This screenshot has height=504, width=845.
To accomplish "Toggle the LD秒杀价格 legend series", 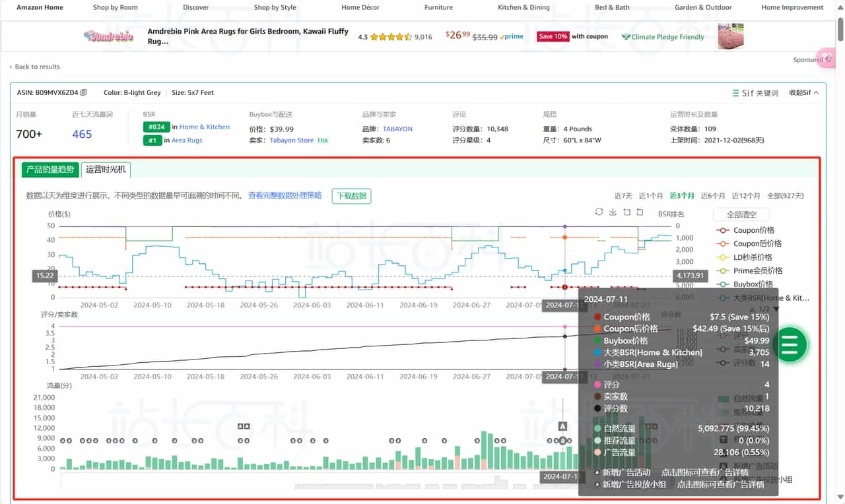I will point(744,257).
